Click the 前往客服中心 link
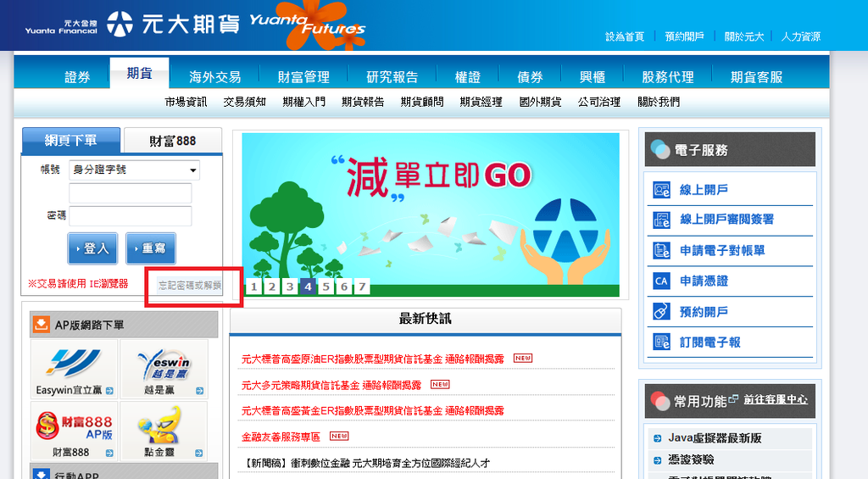The image size is (868, 479). 776,399
